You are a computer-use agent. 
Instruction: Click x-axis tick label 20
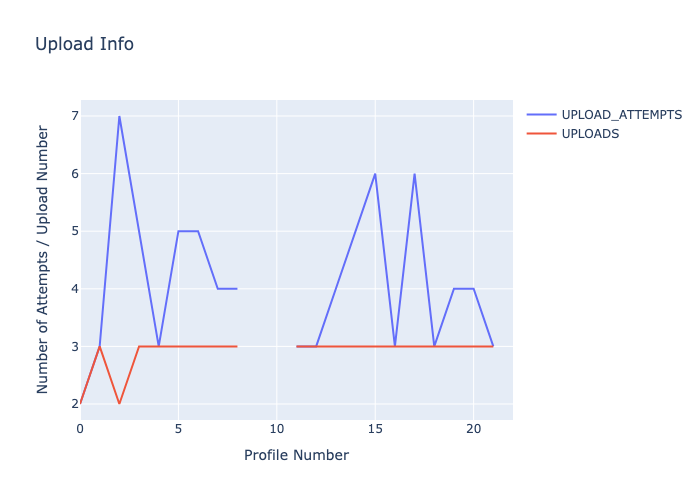[x=473, y=429]
